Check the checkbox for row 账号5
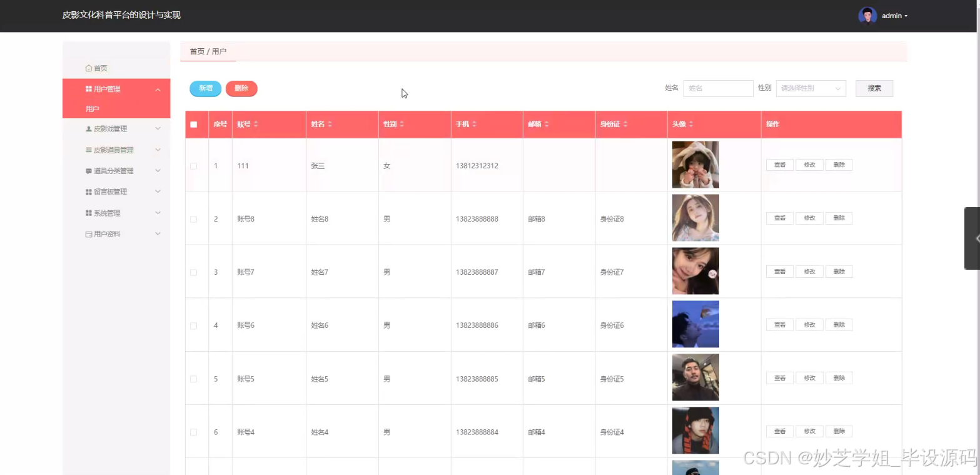 (194, 379)
